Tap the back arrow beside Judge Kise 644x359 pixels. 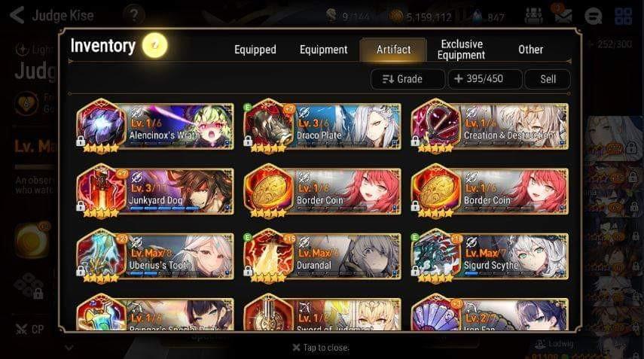click(x=17, y=15)
